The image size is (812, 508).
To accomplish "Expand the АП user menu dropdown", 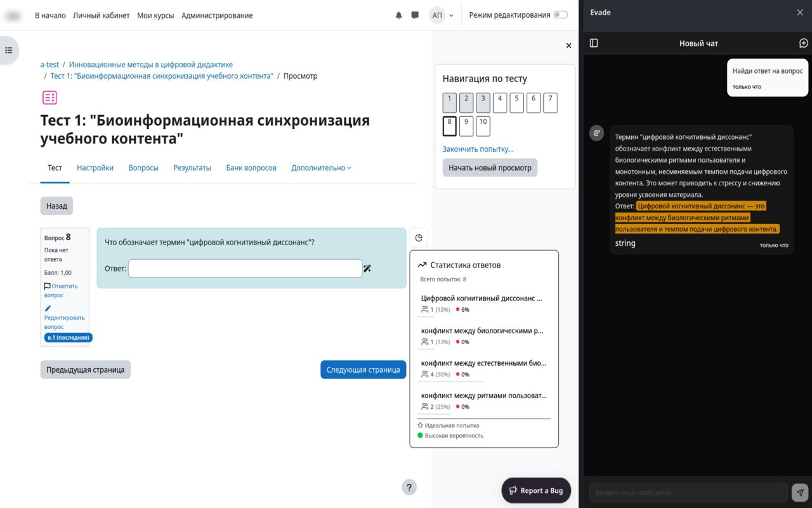I will pyautogui.click(x=442, y=15).
